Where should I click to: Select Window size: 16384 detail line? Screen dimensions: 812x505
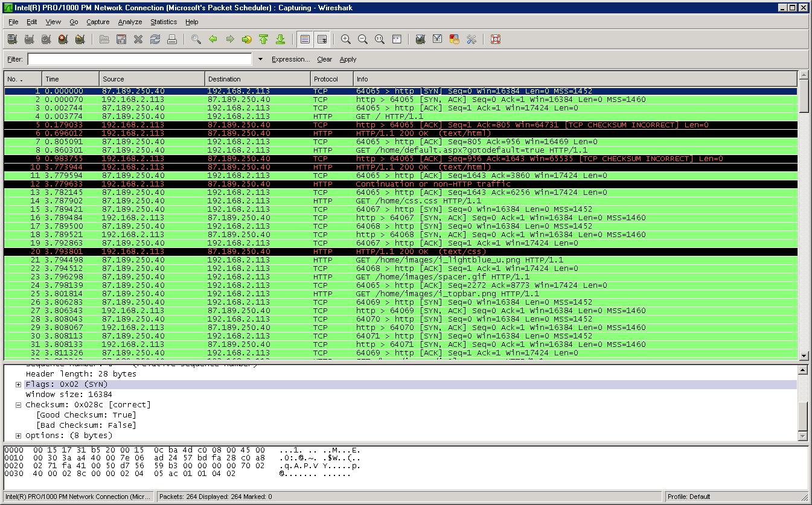69,395
